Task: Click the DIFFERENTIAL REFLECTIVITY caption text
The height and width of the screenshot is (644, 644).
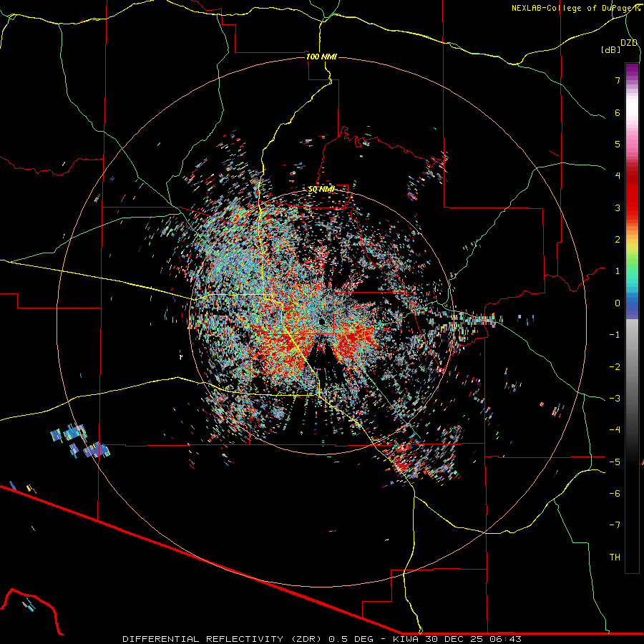Action: (322, 639)
